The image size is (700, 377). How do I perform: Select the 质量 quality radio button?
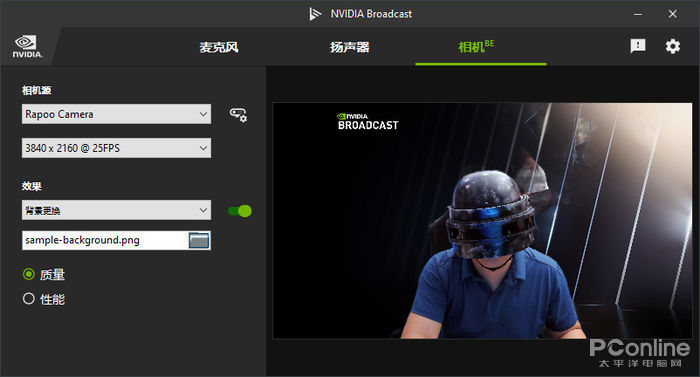29,274
